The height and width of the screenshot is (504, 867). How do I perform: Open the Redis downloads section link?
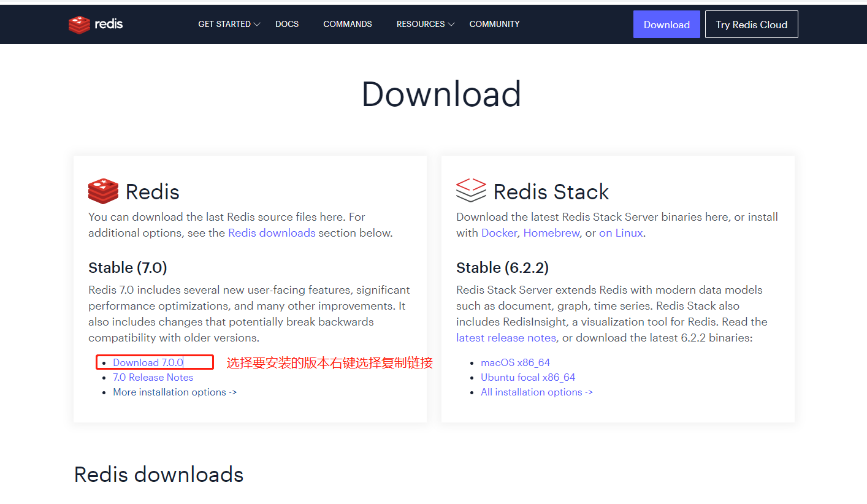272,233
